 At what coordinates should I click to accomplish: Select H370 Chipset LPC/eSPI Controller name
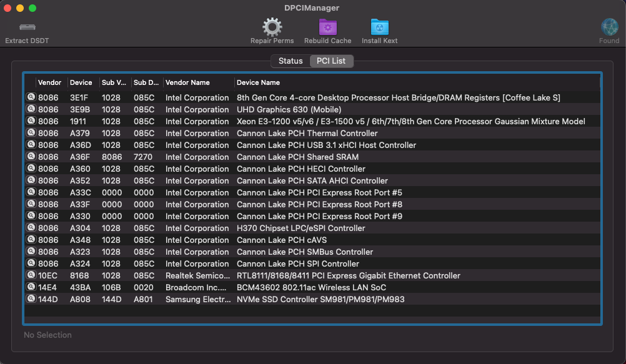(301, 229)
